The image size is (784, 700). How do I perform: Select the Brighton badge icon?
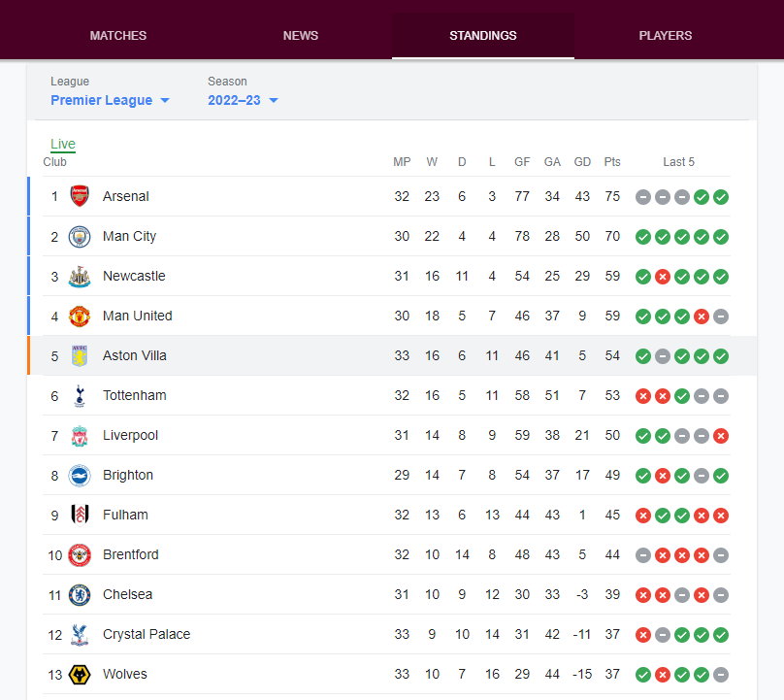(x=80, y=476)
